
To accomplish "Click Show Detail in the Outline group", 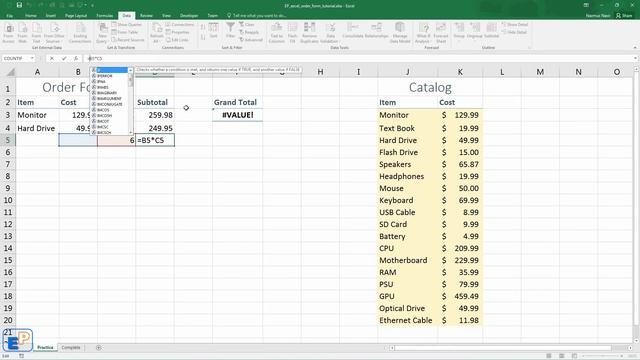I will pyautogui.click(x=515, y=24).
